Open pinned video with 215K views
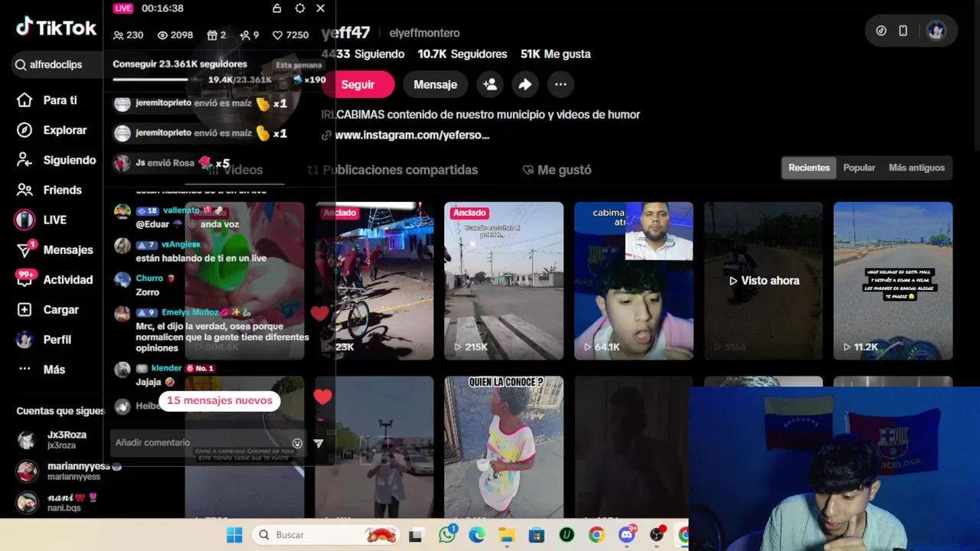 tap(504, 281)
